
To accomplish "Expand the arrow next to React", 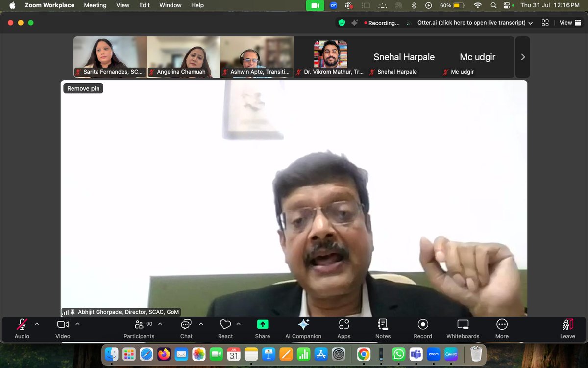I will [239, 324].
